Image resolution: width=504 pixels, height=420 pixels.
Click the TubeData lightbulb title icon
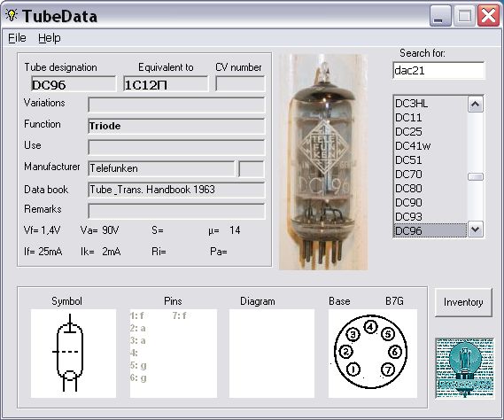pyautogui.click(x=12, y=15)
